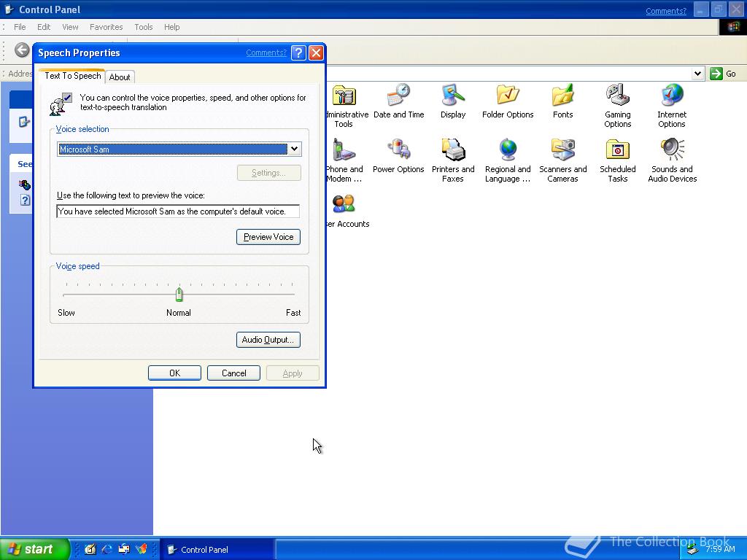Click the Audio Output button
Viewport: 747px width, 560px height.
pyautogui.click(x=268, y=340)
